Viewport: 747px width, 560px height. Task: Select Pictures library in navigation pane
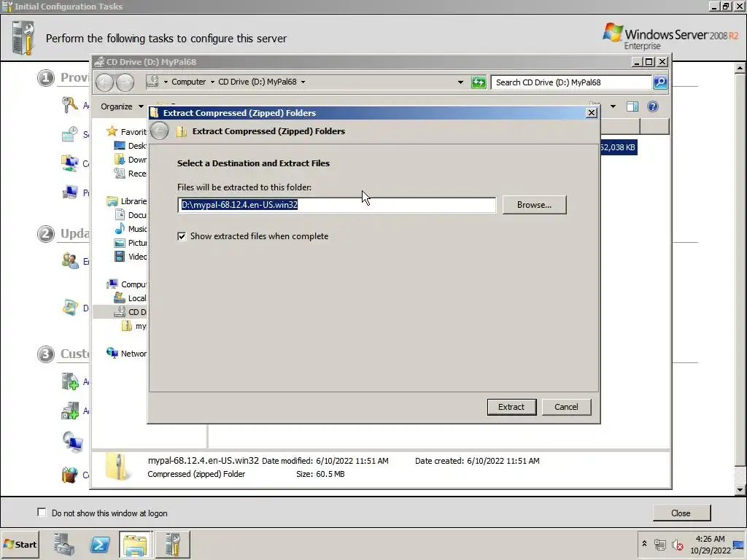coord(131,242)
